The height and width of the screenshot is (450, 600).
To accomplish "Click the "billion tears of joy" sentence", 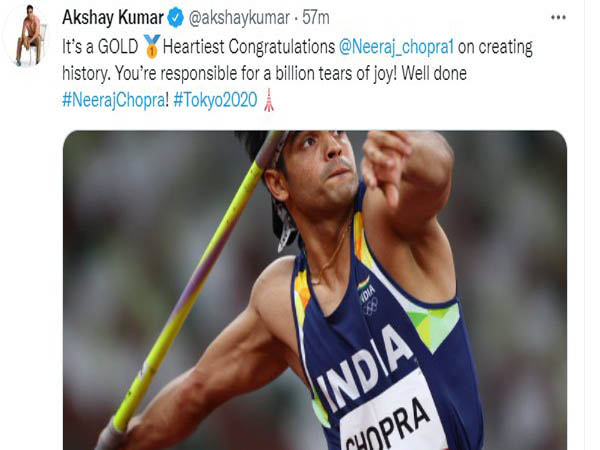I will pyautogui.click(x=264, y=73).
